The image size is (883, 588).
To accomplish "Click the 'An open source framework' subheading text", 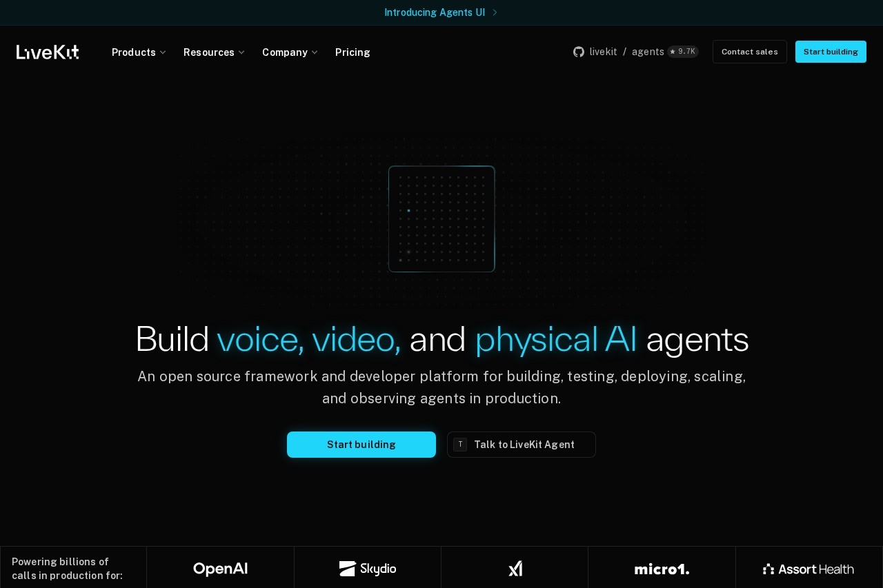I will (x=441, y=387).
